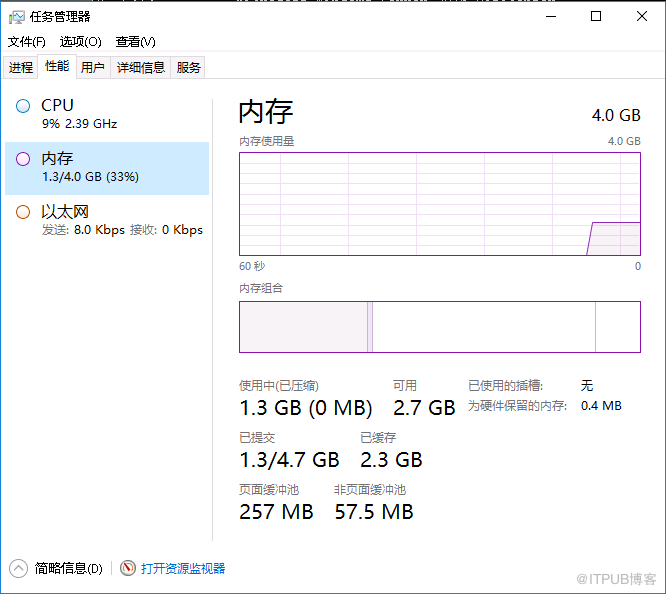This screenshot has width=666, height=594.
Task: Click the purple memory circle icon
Action: pos(23,159)
